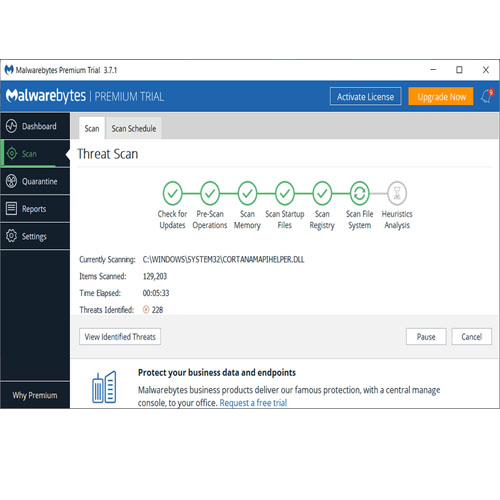
Task: Click the Pre-Scan Operations checkmark step icon
Action: pos(210,193)
